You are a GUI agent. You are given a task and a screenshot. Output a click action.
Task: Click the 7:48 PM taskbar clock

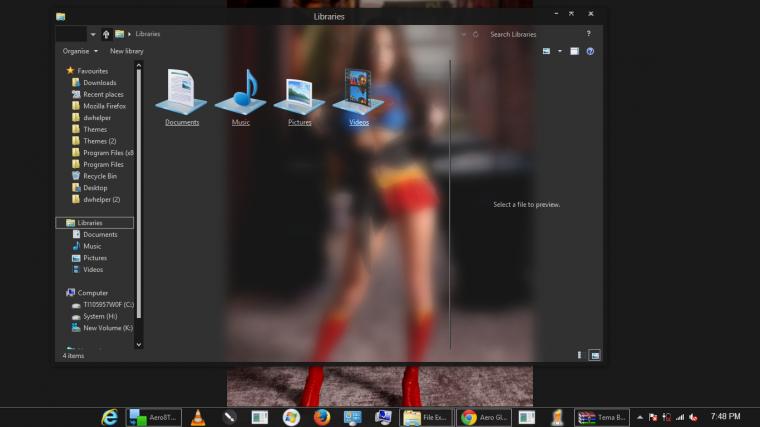[x=725, y=416]
